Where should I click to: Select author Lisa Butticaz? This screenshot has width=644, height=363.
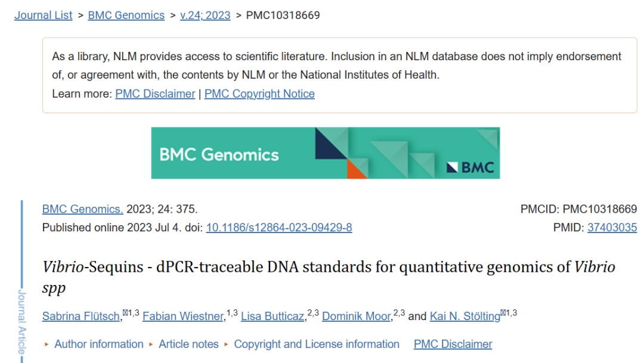coord(273,317)
